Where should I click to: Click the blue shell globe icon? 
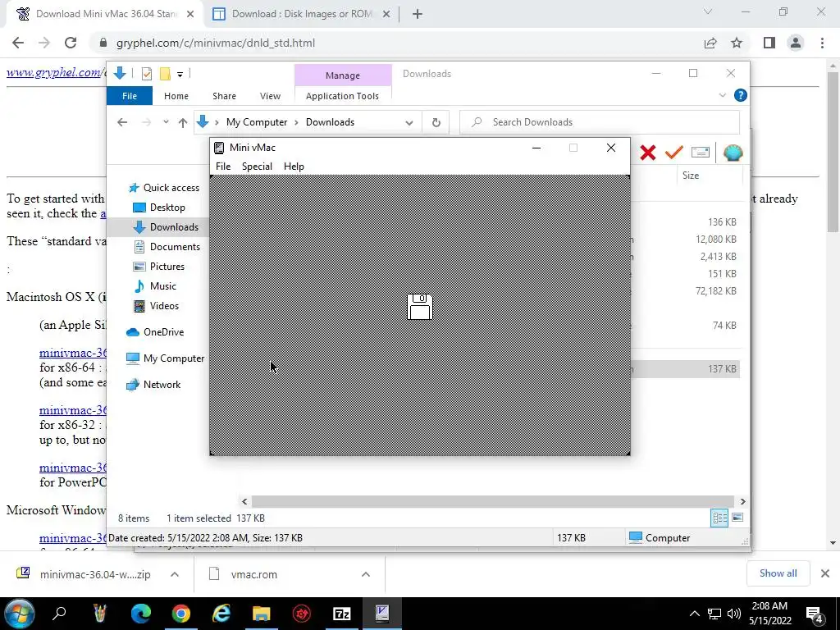click(x=733, y=153)
